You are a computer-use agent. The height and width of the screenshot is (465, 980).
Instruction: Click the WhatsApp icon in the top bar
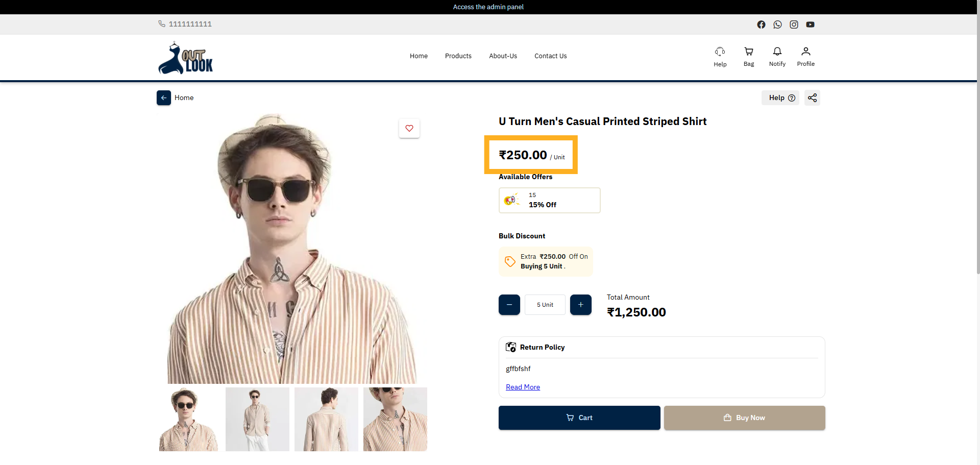777,24
